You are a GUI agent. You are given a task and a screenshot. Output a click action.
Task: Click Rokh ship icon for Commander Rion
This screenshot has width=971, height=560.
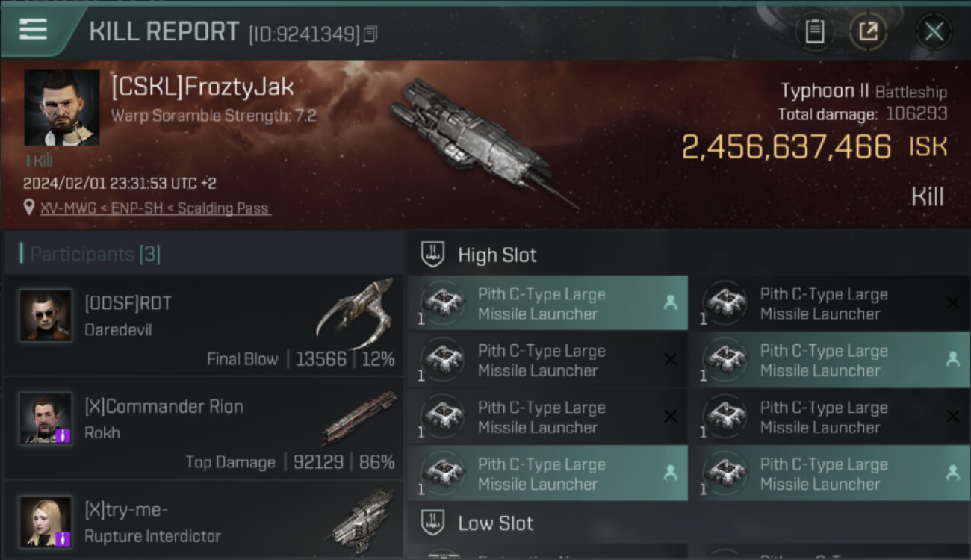click(x=359, y=417)
